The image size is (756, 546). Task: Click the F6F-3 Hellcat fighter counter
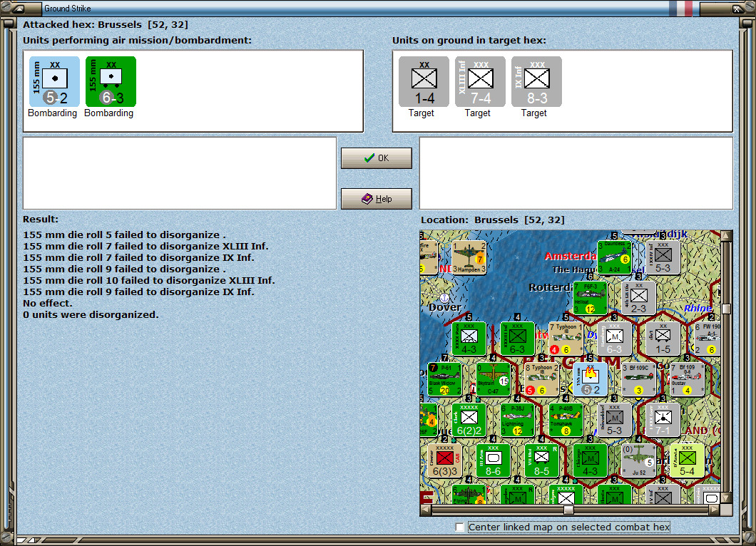coord(590,298)
